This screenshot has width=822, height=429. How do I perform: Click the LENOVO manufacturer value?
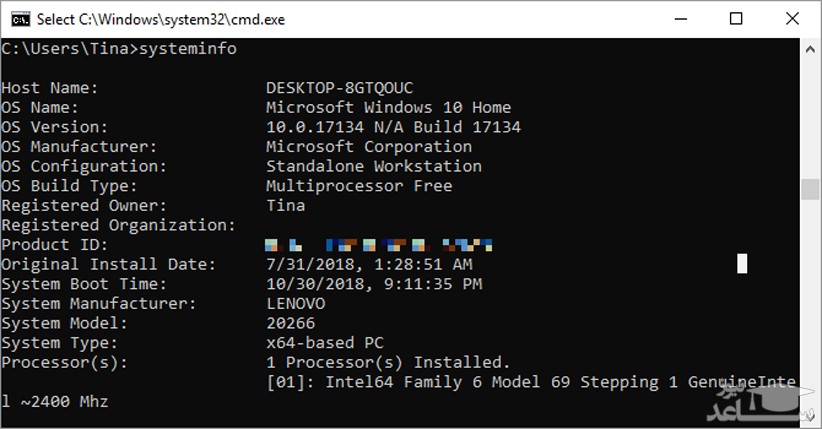(295, 303)
